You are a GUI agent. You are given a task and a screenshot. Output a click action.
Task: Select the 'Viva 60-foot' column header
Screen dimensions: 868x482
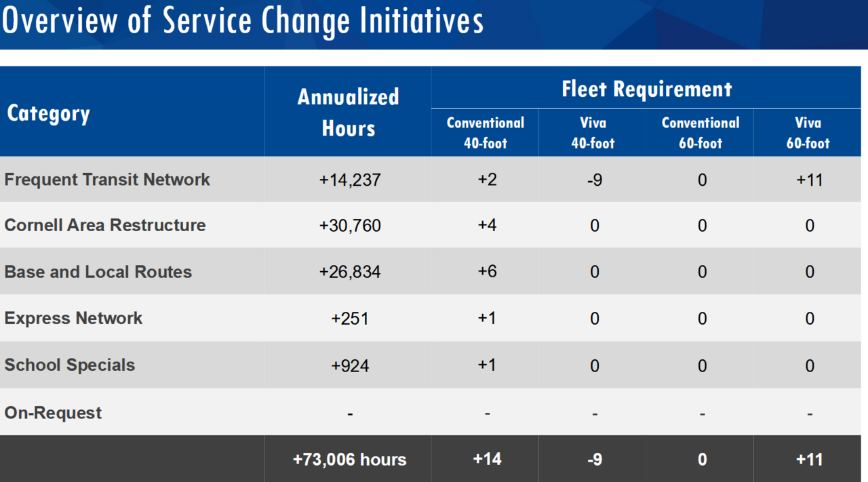coord(808,133)
